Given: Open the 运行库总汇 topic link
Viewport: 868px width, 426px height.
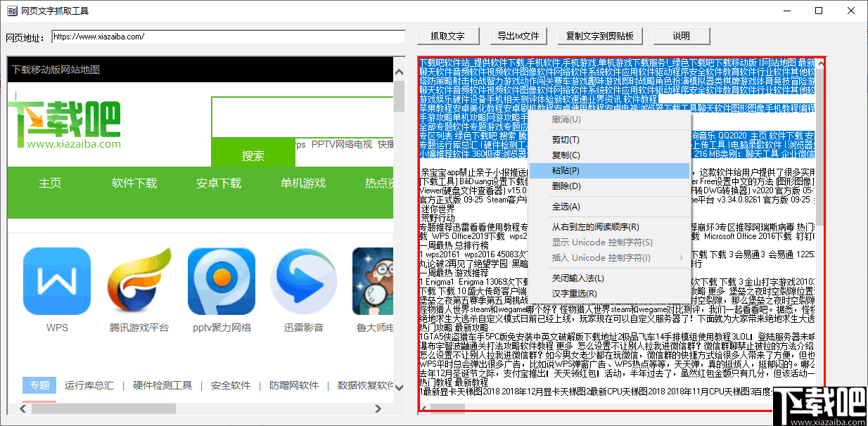Looking at the screenshot, I should point(89,385).
